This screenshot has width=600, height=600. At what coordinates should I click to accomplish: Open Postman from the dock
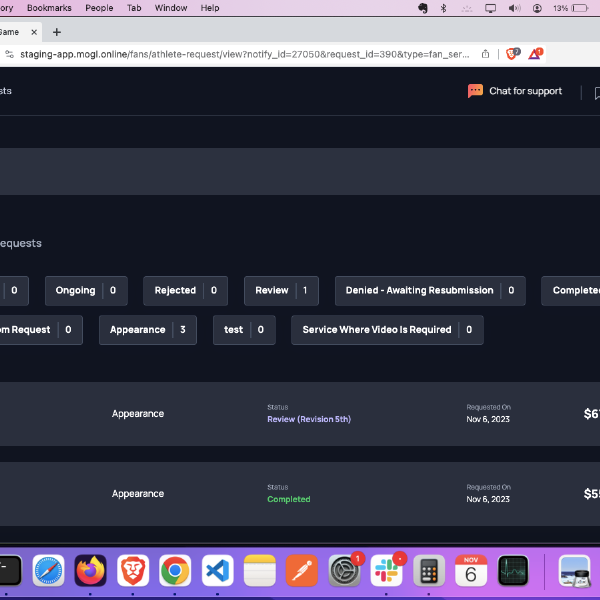(x=300, y=570)
